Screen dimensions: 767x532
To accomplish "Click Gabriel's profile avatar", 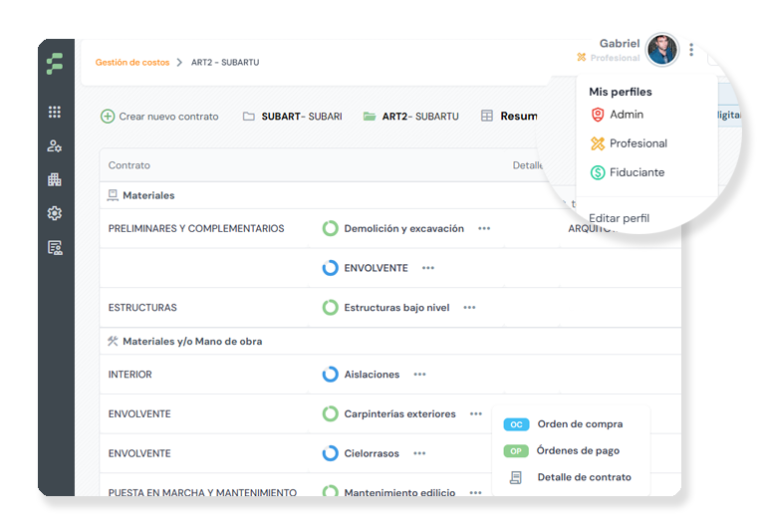I will click(661, 50).
